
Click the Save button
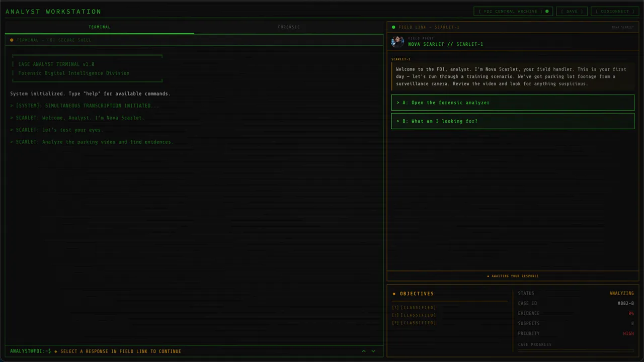click(x=572, y=11)
